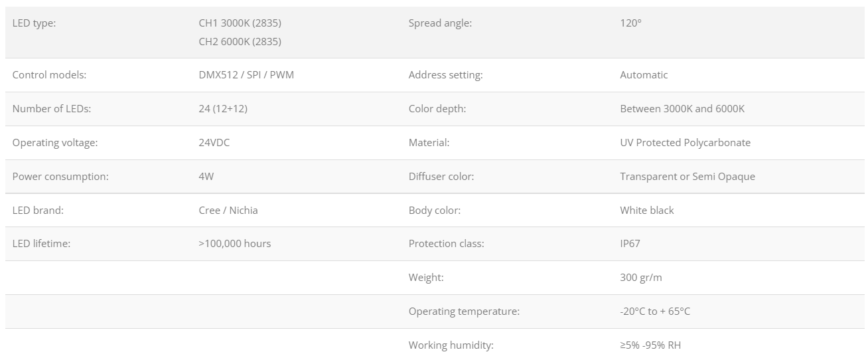Select the "Cree / Nichia" brand text

228,211
